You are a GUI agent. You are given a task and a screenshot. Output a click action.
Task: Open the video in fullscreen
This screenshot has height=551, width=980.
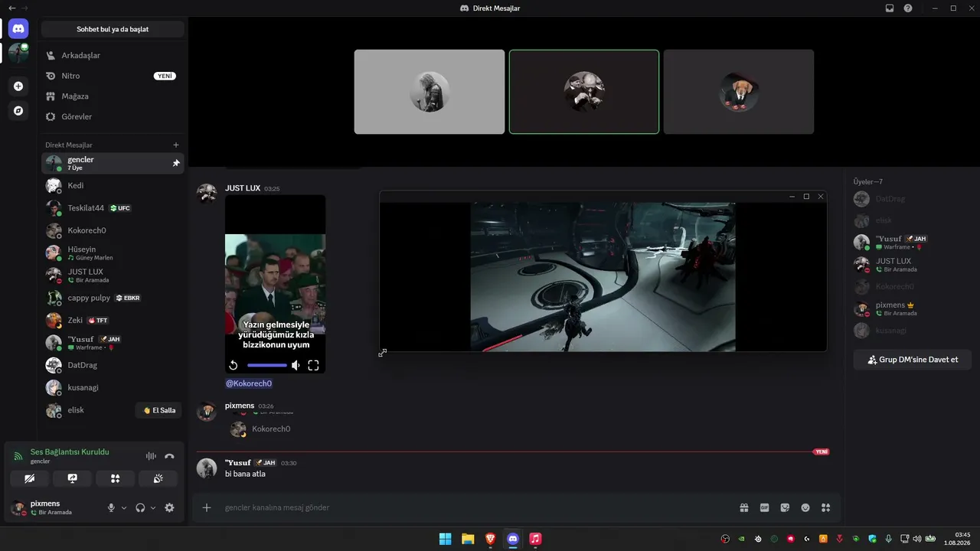point(313,366)
